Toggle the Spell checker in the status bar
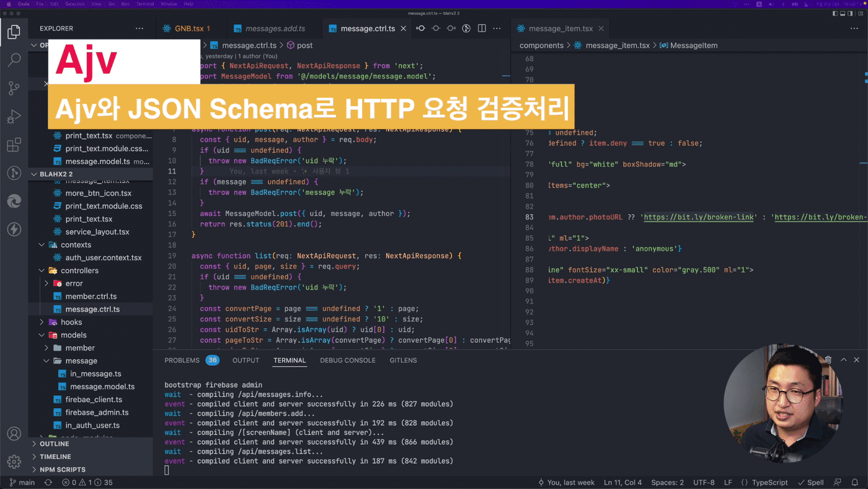 point(811,482)
